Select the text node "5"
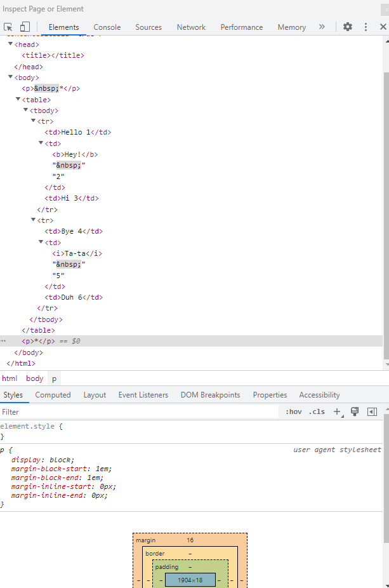This screenshot has width=389, height=588. tap(58, 276)
